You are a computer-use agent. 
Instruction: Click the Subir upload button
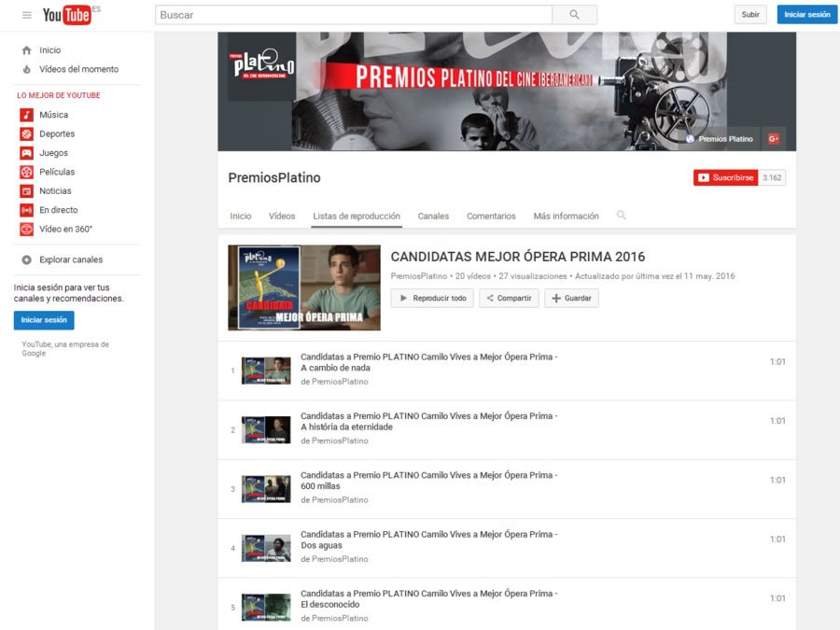750,14
